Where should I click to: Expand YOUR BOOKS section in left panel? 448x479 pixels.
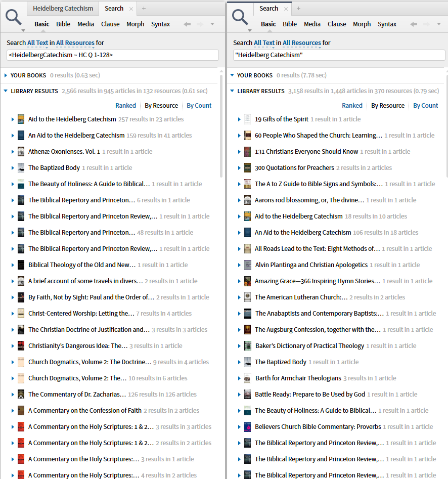(6, 75)
